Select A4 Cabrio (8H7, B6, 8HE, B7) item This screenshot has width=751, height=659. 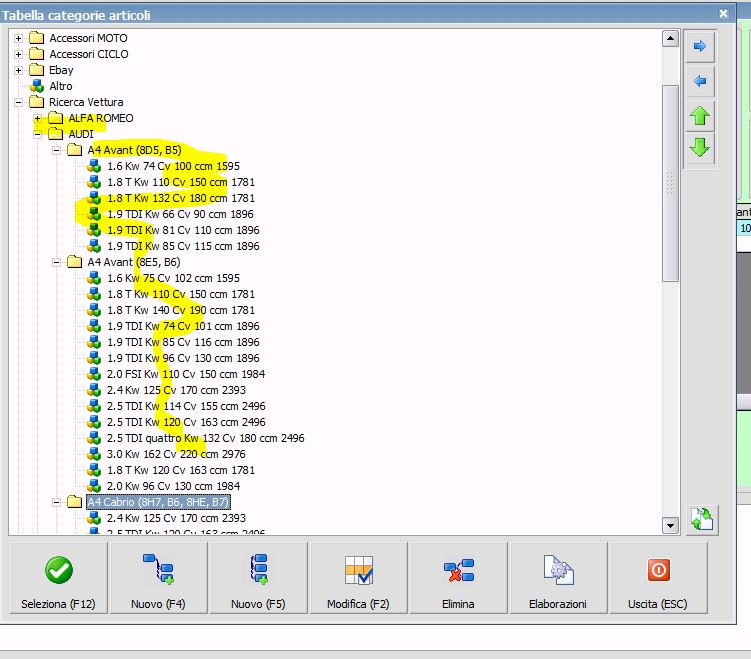coord(159,502)
